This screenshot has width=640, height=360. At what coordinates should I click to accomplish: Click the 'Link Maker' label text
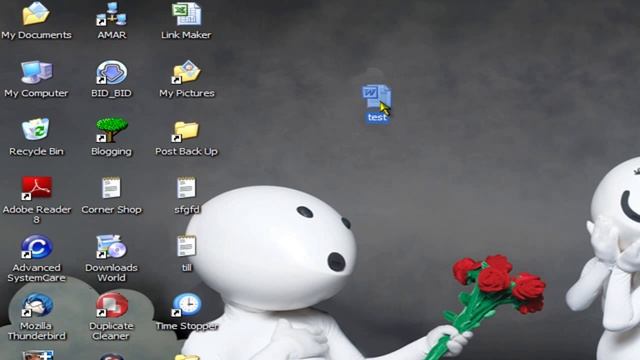click(x=186, y=35)
